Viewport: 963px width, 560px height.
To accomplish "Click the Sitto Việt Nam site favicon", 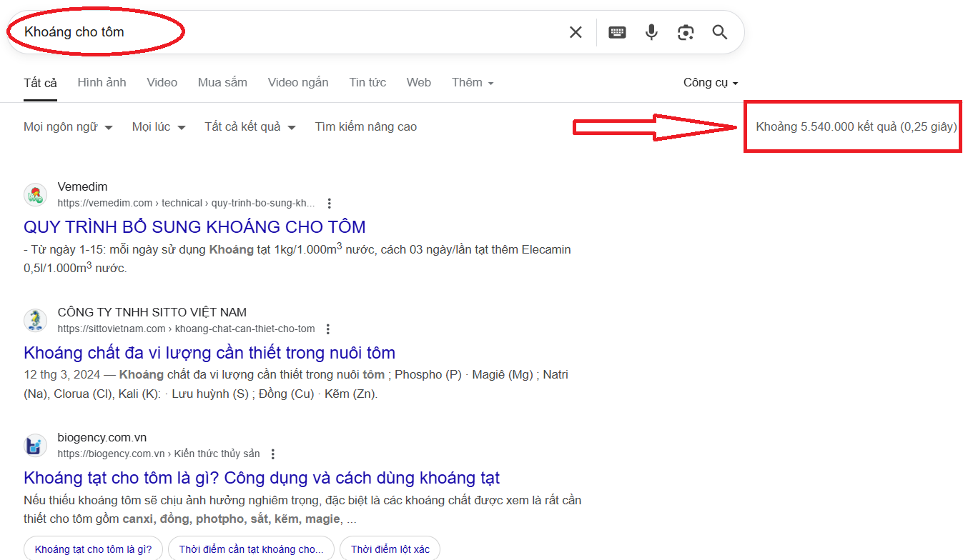I will pos(35,321).
